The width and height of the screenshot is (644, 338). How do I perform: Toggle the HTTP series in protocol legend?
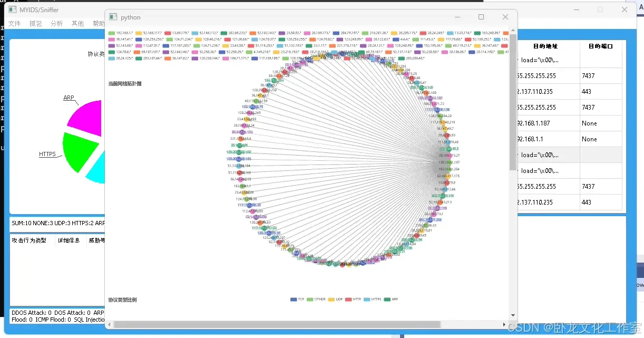point(353,299)
